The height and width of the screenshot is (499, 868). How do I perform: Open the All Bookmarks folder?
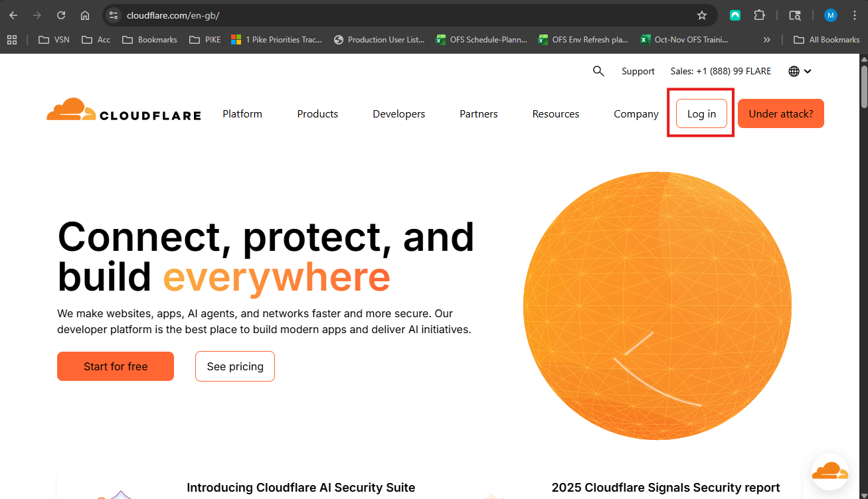pyautogui.click(x=827, y=40)
